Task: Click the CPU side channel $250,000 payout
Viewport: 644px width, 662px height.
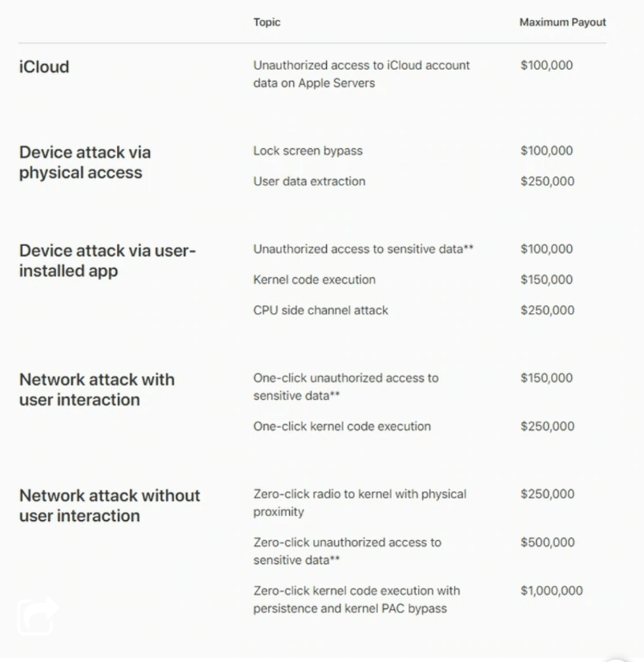Action: point(547,310)
